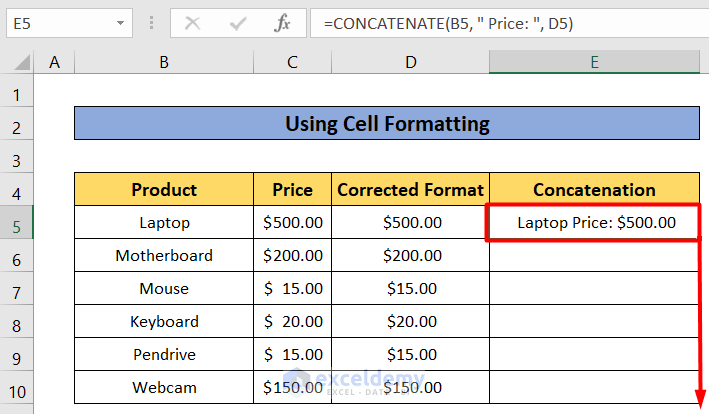Image resolution: width=709 pixels, height=414 pixels.
Task: Select column D header
Action: 410,62
